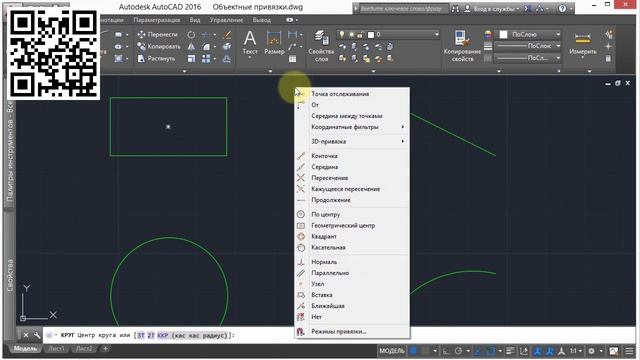Select the Перенести (Move) tool
Screen dimensions: 640x360
point(158,34)
